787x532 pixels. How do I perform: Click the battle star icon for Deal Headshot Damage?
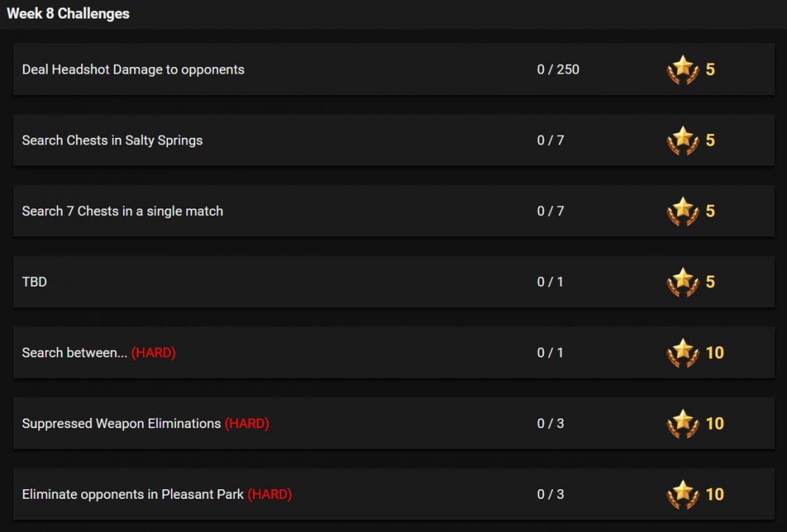click(x=682, y=70)
